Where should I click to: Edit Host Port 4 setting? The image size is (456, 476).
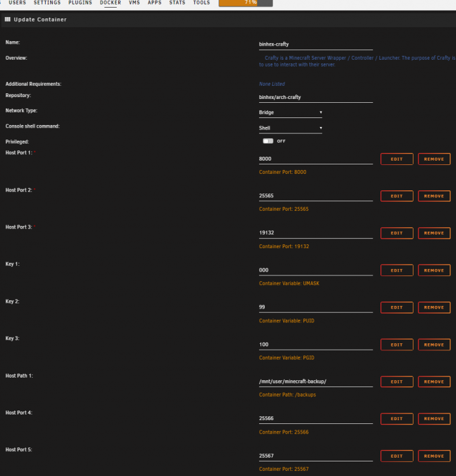point(397,419)
